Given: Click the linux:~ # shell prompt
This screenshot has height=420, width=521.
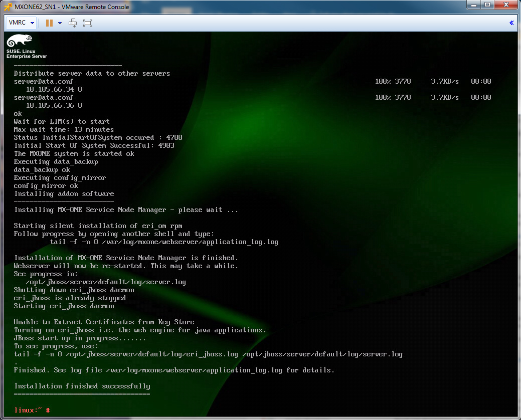Looking at the screenshot, I should [32, 410].
